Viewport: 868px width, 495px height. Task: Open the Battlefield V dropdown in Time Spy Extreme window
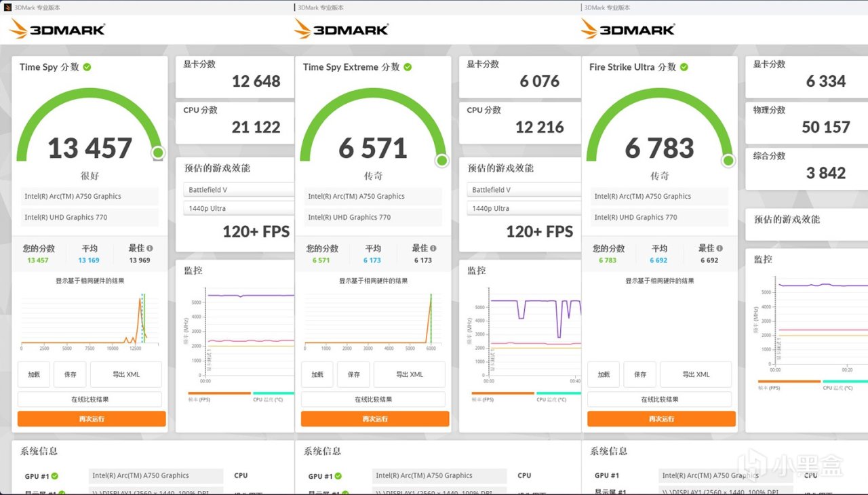tap(523, 190)
